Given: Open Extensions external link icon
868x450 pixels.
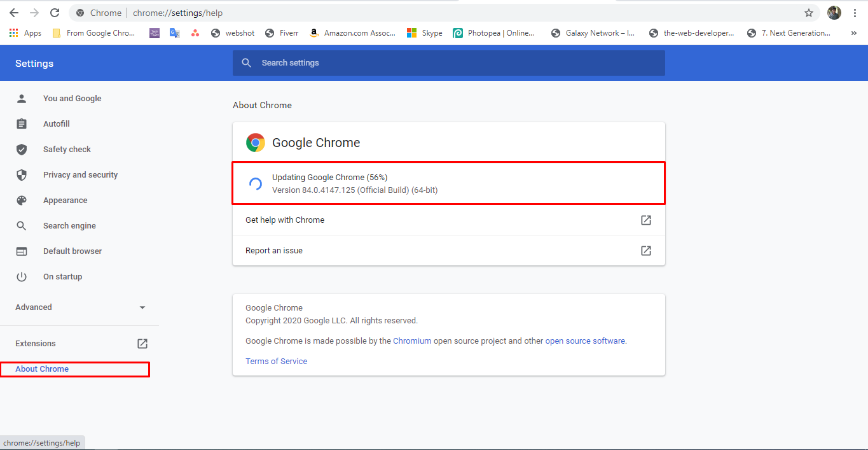Looking at the screenshot, I should click(x=142, y=344).
